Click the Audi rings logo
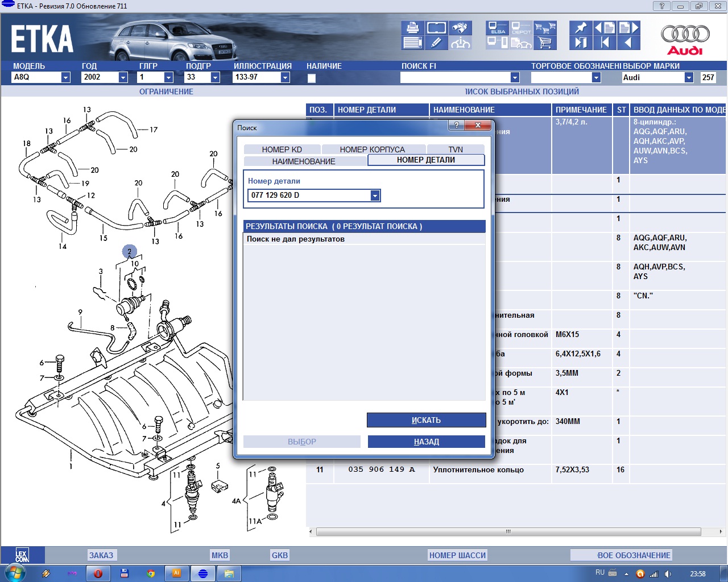This screenshot has width=728, height=582. coord(685,34)
